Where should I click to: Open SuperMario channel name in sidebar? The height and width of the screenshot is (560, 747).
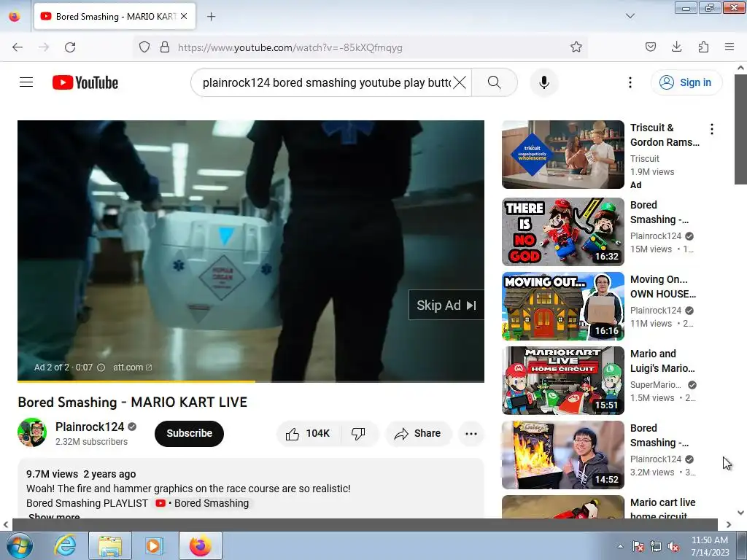tap(656, 385)
